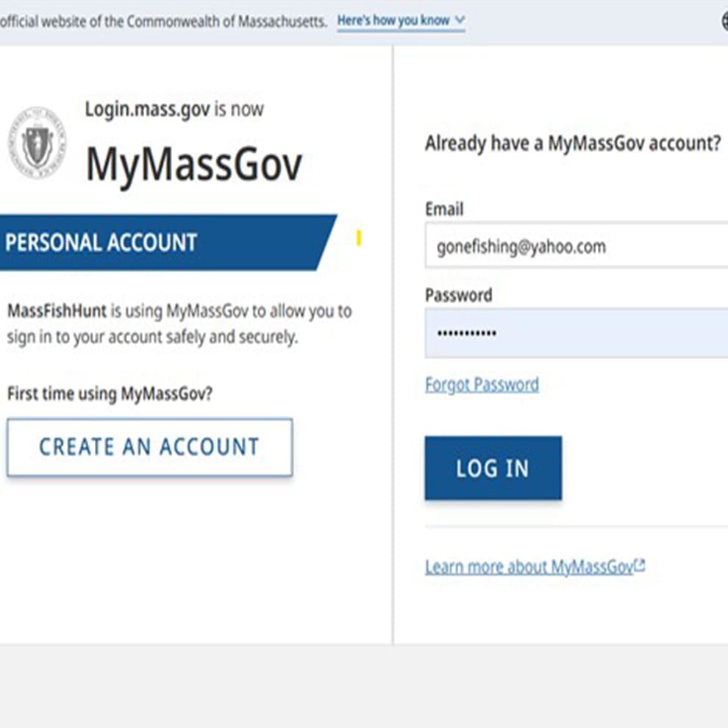
Task: Click the CREATE AN ACCOUNT button
Action: [x=149, y=447]
